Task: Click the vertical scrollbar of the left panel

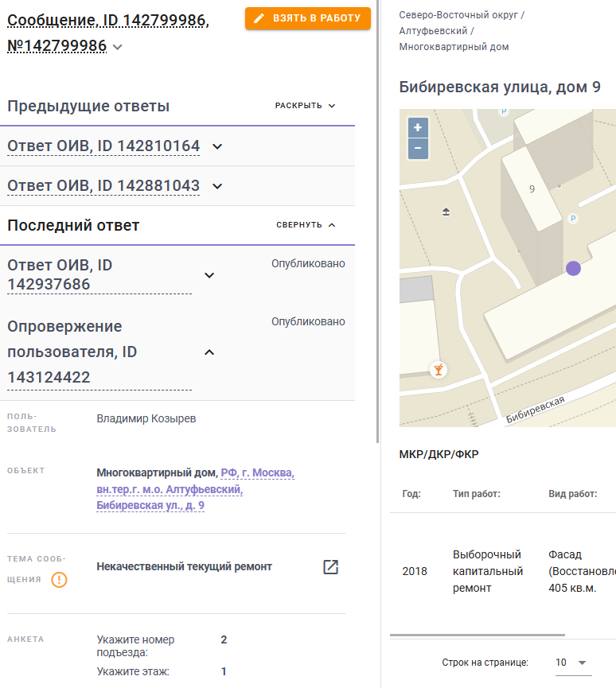Action: [x=377, y=221]
